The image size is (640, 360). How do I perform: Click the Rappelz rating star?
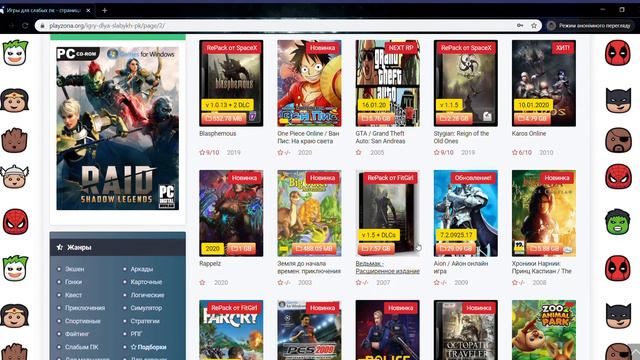point(202,282)
